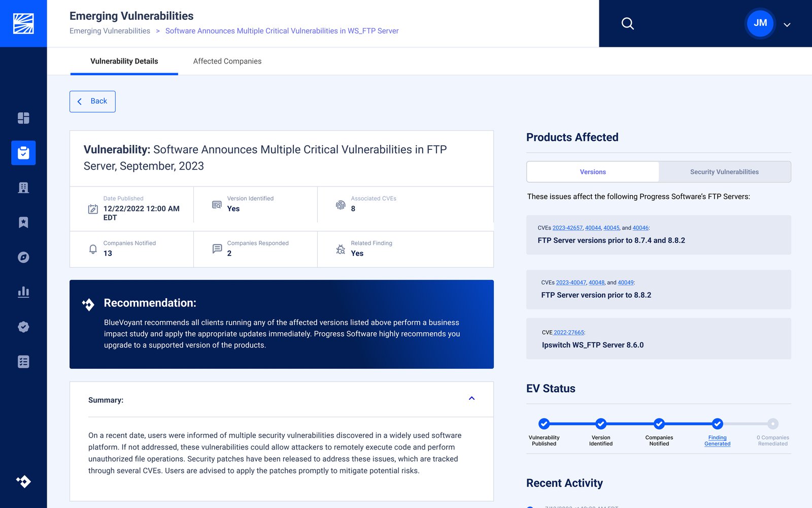Click the date 12/22/2022 12:00 AM EDT
The image size is (812, 508).
(141, 213)
